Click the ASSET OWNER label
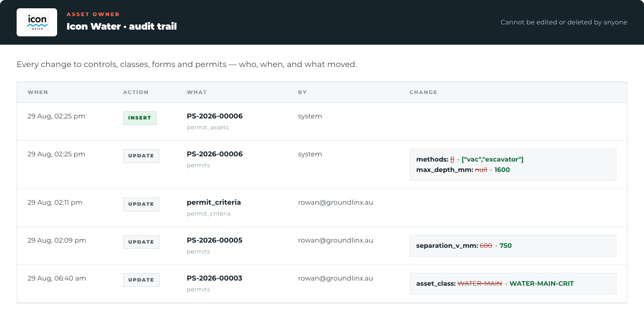Viewport: 644px width, 319px height. coord(93,14)
